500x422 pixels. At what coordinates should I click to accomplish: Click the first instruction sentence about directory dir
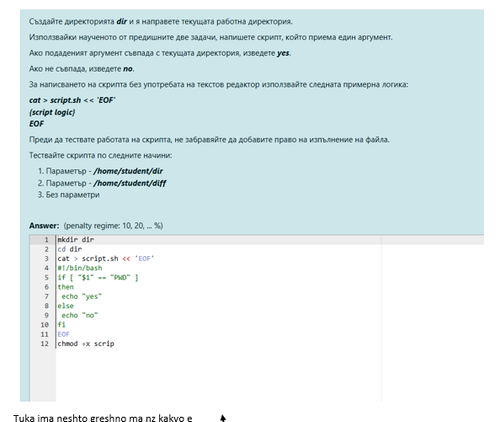[x=161, y=22]
